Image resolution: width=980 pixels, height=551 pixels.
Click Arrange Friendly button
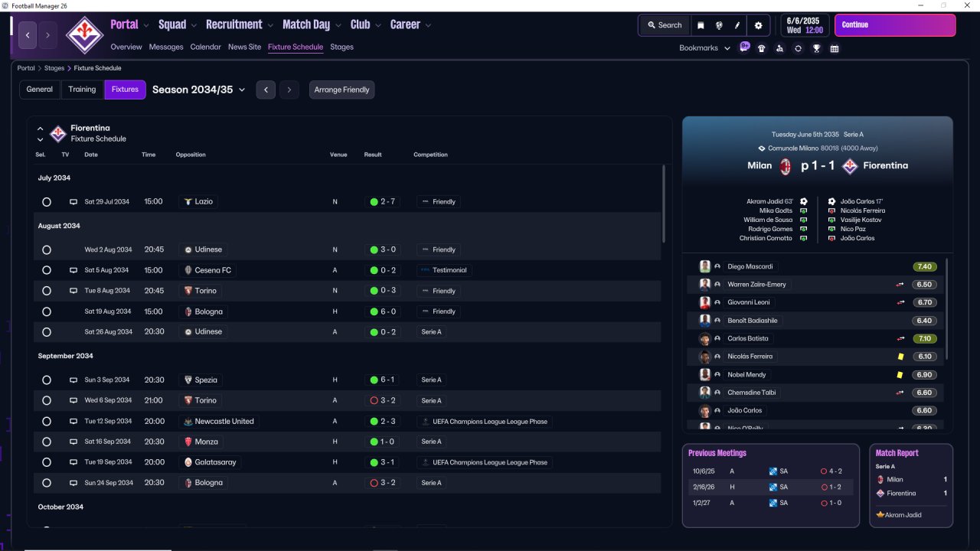(x=341, y=90)
